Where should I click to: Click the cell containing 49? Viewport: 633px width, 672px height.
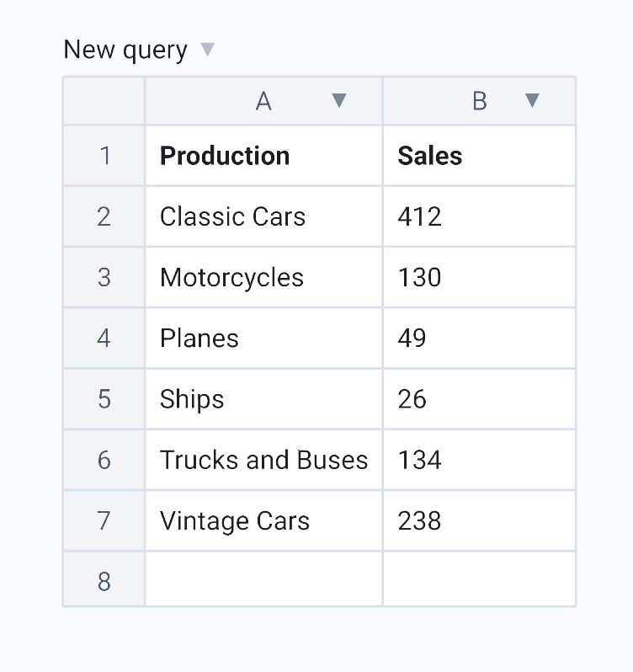coord(479,339)
